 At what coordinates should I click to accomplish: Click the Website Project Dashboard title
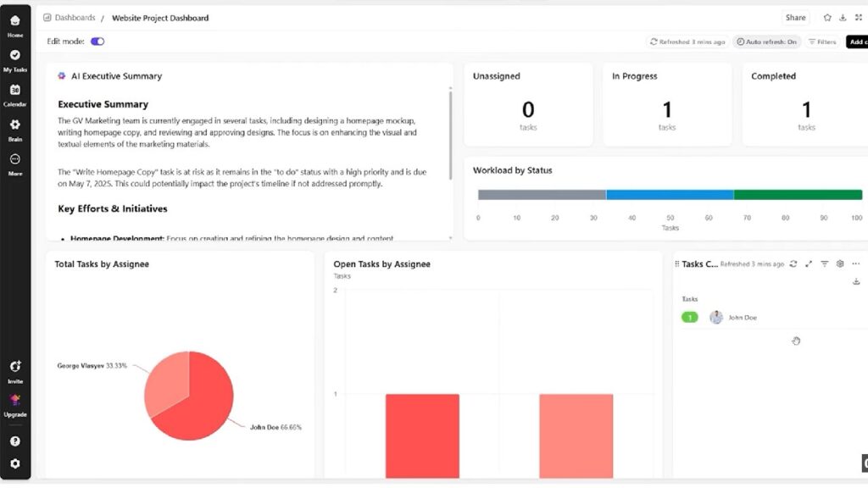tap(160, 18)
